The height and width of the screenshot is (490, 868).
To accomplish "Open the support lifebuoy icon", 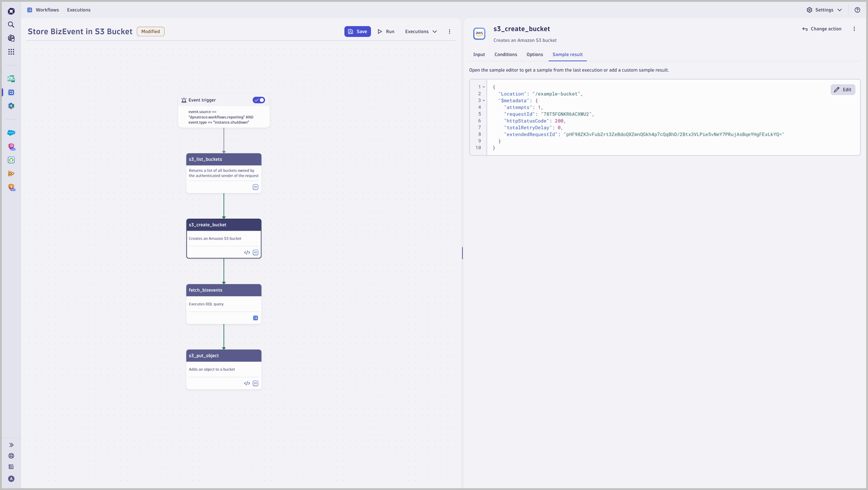I will [11, 456].
